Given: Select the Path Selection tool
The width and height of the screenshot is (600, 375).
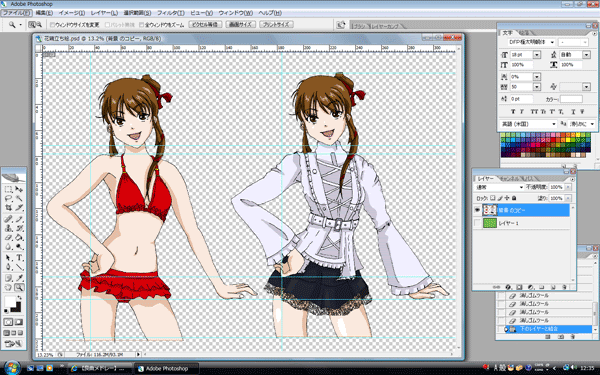Looking at the screenshot, I should coord(8,258).
